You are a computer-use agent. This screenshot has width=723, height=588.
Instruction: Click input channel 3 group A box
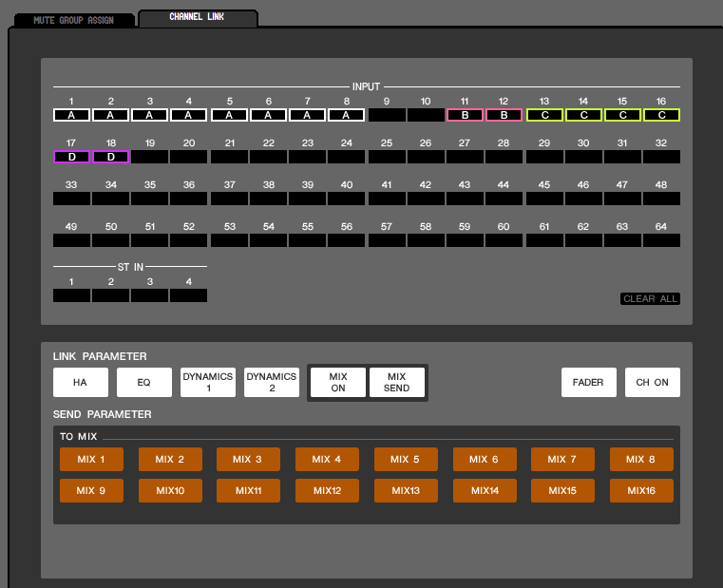[x=149, y=115]
